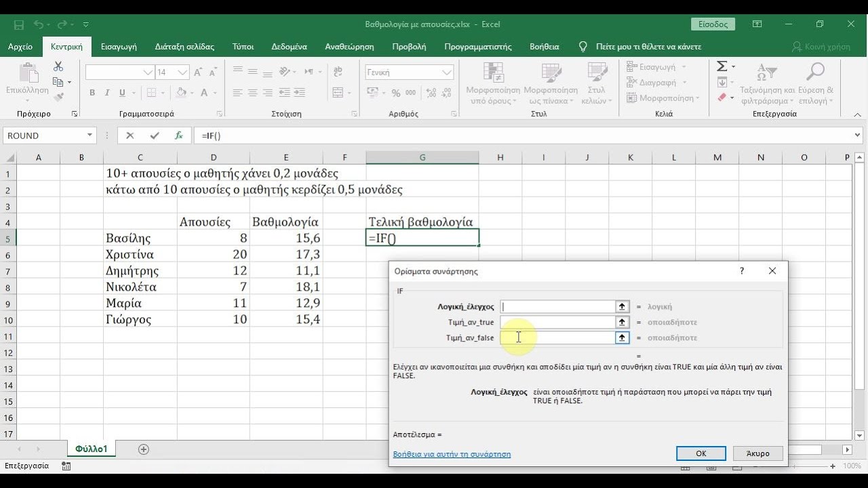Click the percent style icon
The height and width of the screenshot is (488, 868).
pyautogui.click(x=396, y=93)
